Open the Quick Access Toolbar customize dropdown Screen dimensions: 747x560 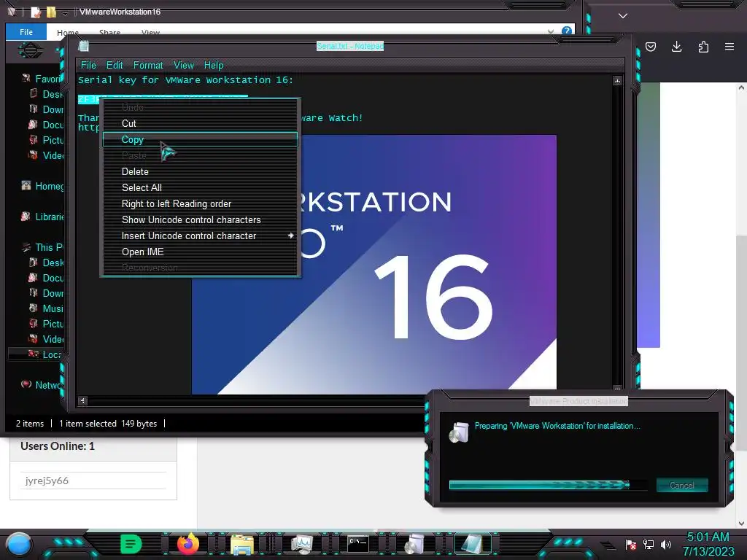coord(65,12)
